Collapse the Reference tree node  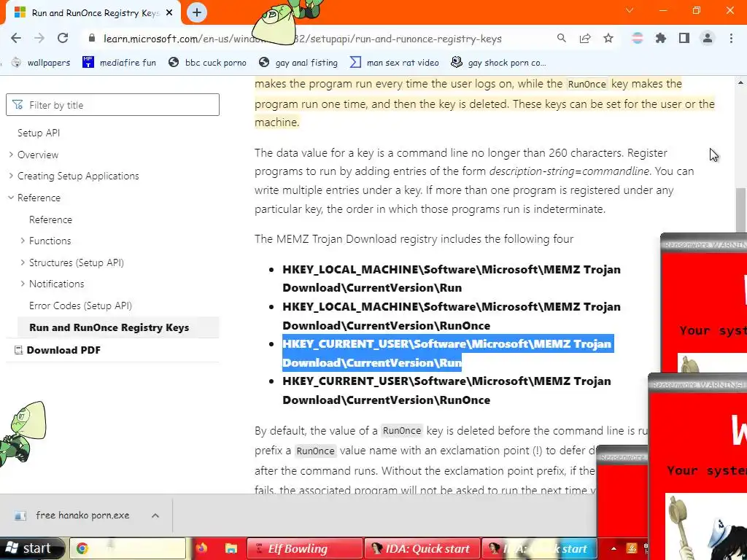tap(11, 198)
